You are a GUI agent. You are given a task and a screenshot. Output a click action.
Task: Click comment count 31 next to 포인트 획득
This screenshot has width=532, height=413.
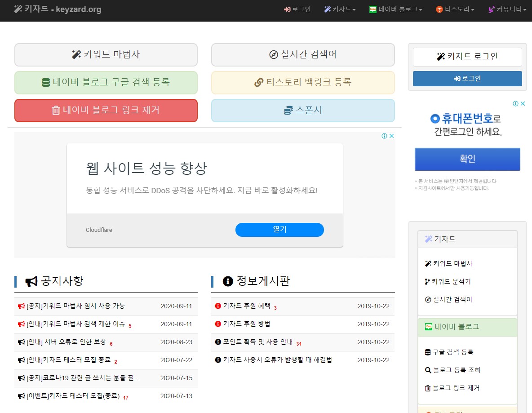(298, 344)
